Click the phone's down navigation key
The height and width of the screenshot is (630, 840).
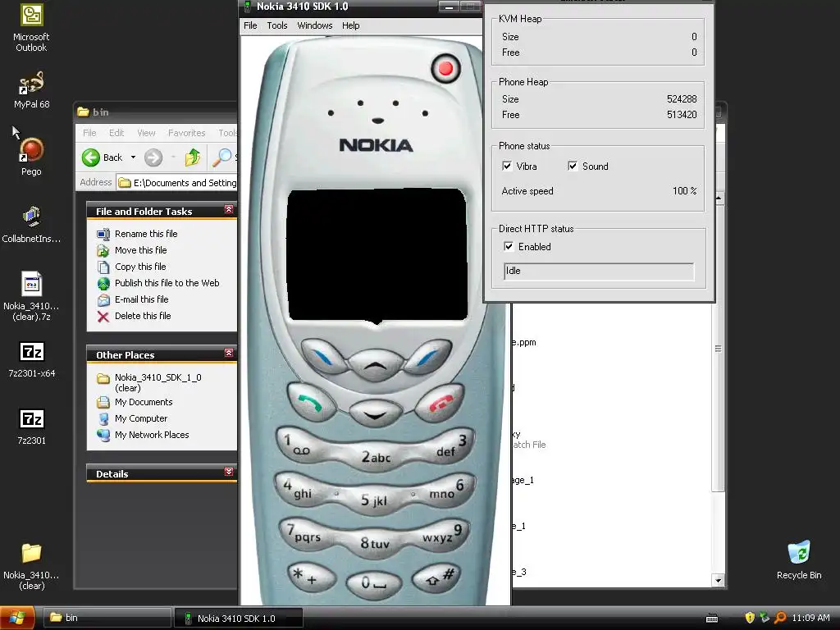376,413
